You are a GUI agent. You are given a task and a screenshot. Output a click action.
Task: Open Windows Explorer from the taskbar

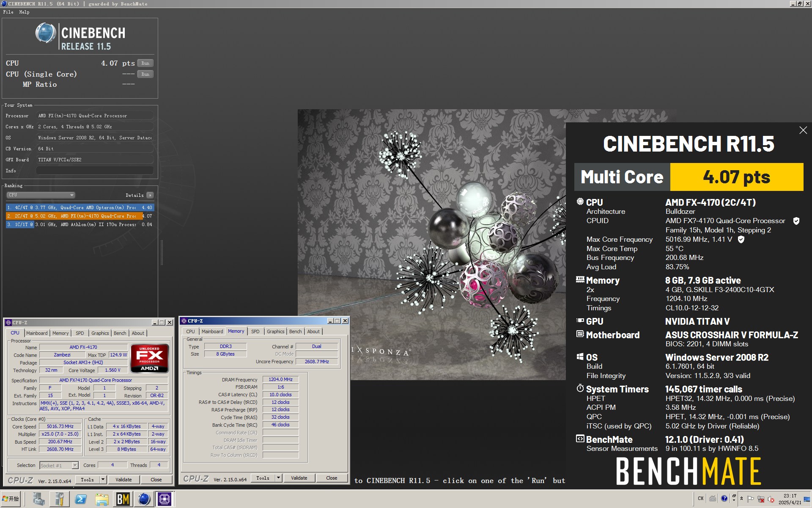pos(101,499)
